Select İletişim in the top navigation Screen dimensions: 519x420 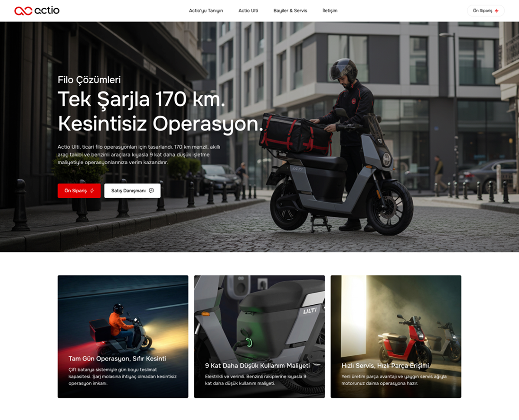click(x=330, y=10)
